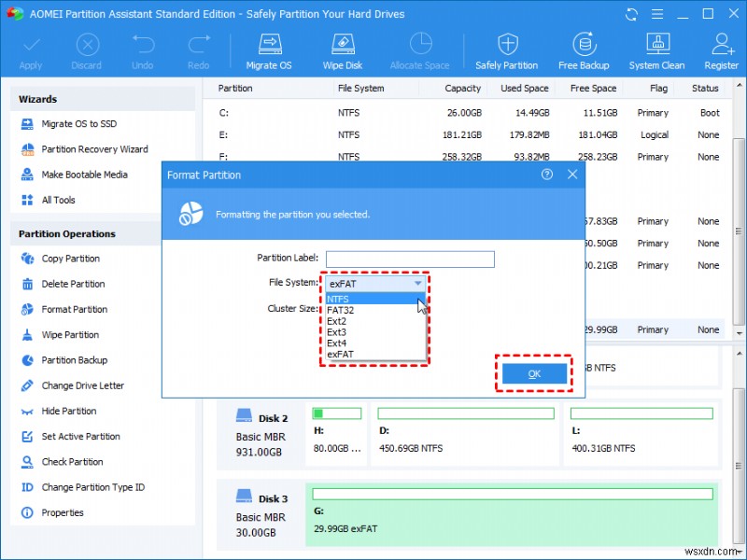Confirm formatting with the OK button
The width and height of the screenshot is (747, 560).
tap(534, 372)
